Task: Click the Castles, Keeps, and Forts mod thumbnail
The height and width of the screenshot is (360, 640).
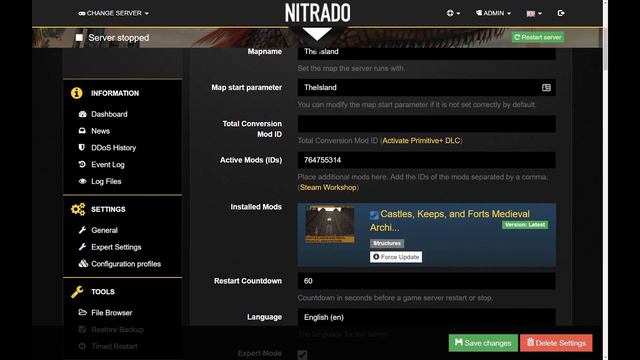Action: [x=330, y=224]
